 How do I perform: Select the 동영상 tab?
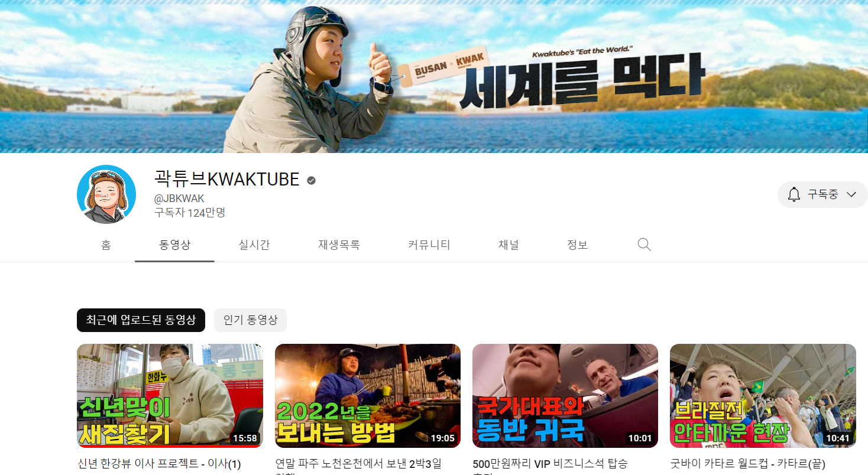click(x=174, y=245)
